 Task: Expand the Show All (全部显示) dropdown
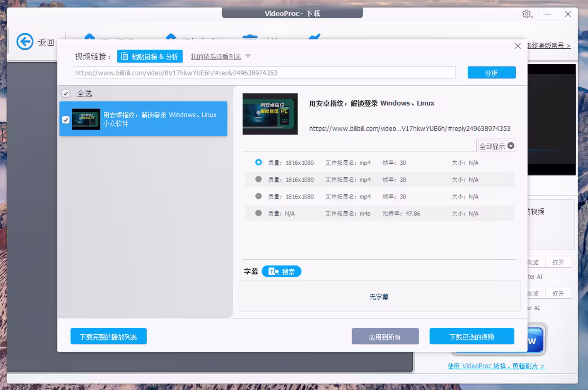pyautogui.click(x=497, y=146)
